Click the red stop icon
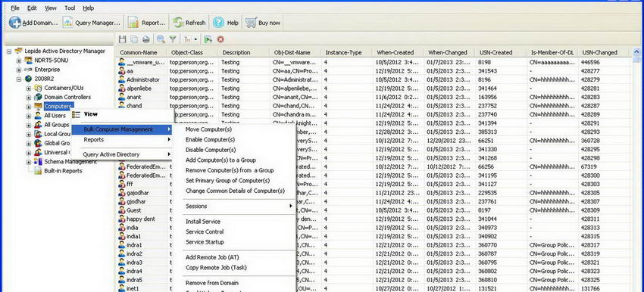644x292 pixels. point(220,39)
